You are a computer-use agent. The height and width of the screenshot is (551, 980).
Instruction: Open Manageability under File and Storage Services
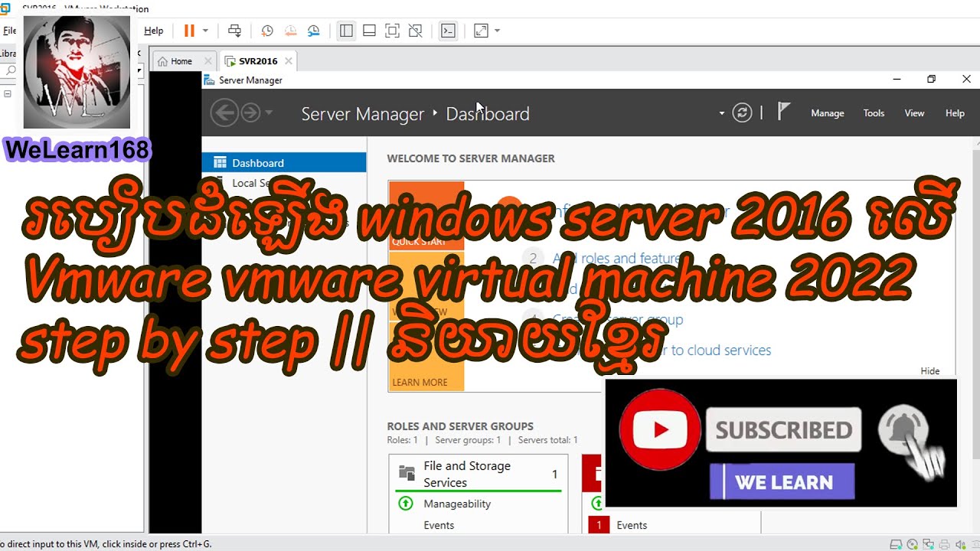[457, 504]
